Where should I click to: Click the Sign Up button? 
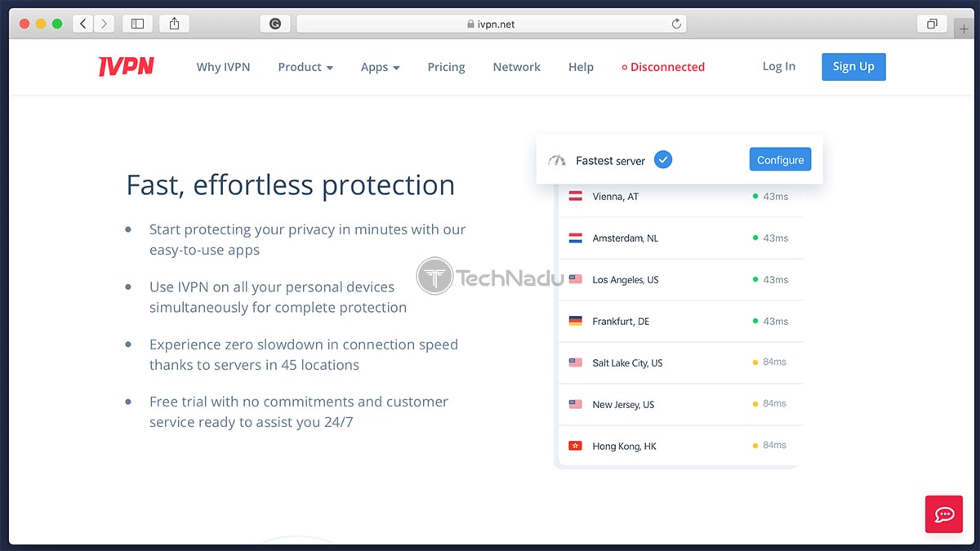[x=853, y=67]
